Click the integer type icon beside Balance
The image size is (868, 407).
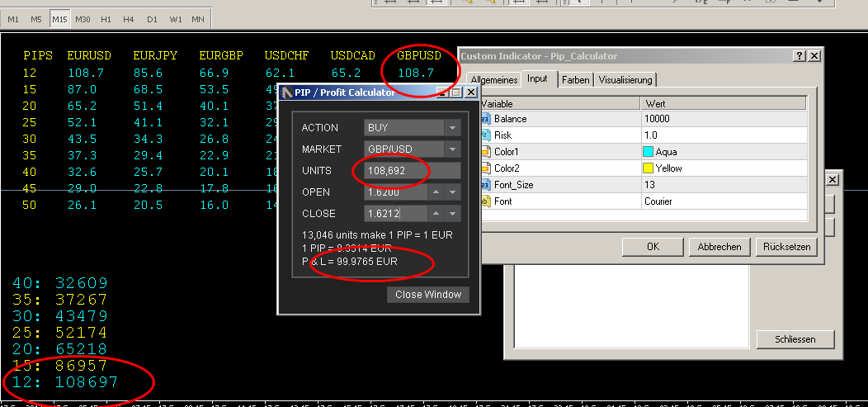click(x=485, y=119)
